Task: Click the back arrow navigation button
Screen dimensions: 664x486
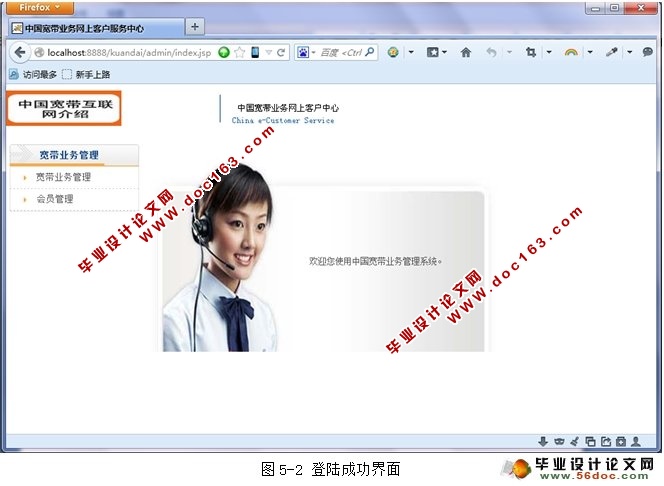Action: pos(19,52)
